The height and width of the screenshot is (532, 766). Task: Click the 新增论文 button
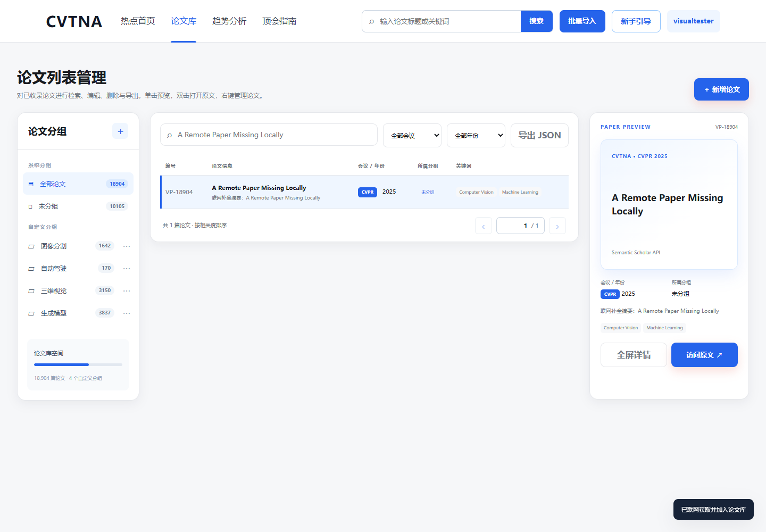pos(721,89)
